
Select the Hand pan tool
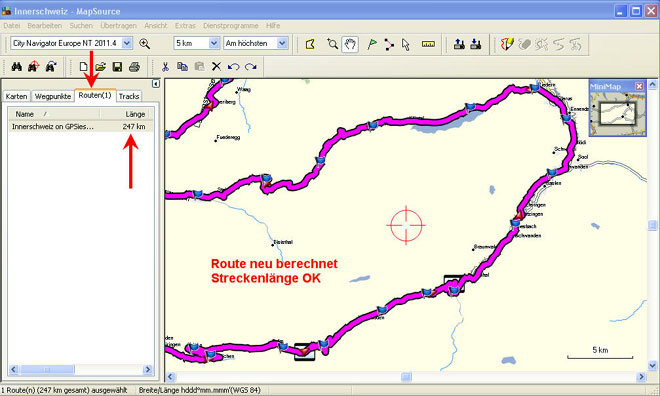click(x=350, y=44)
